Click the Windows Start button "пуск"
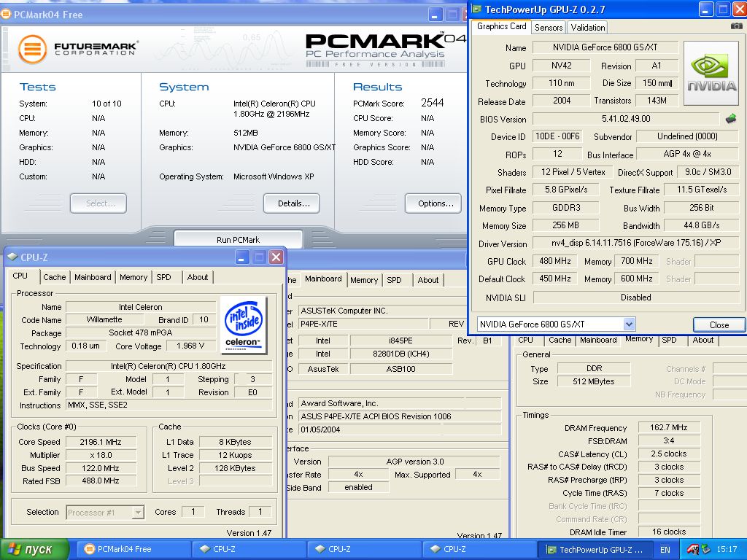Viewport: 747px width, 560px height. click(35, 550)
